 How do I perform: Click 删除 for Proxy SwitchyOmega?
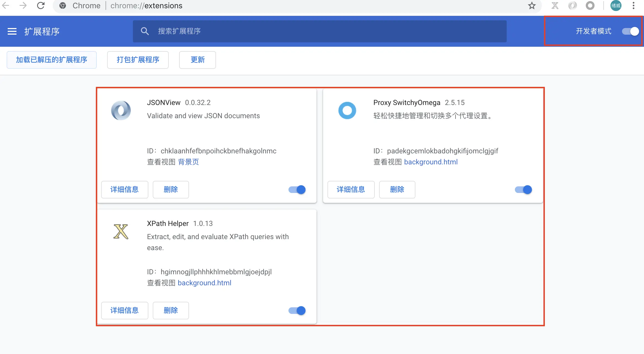tap(397, 189)
